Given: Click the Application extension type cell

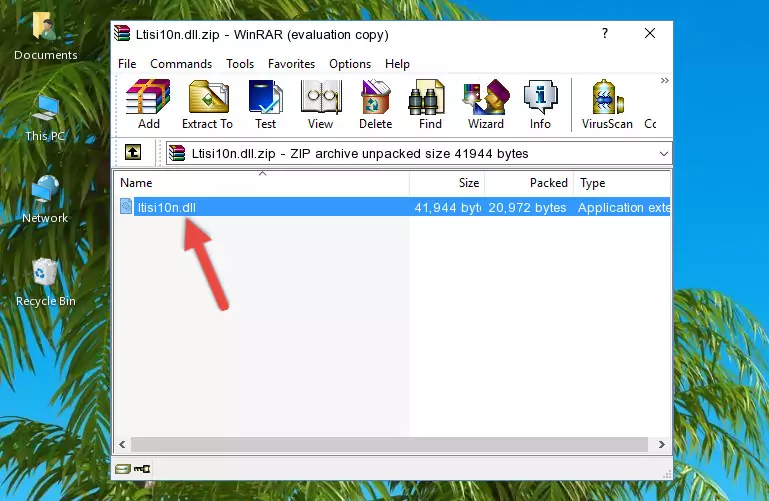Looking at the screenshot, I should point(624,207).
